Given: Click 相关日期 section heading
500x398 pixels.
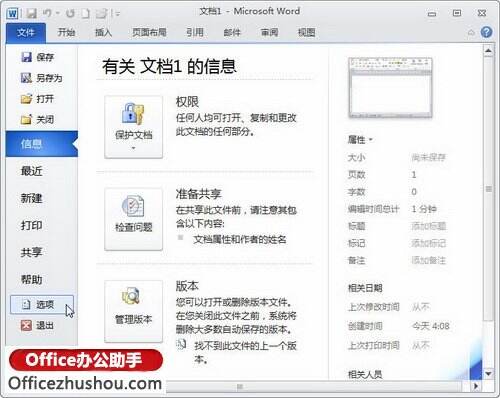Looking at the screenshot, I should (x=365, y=288).
